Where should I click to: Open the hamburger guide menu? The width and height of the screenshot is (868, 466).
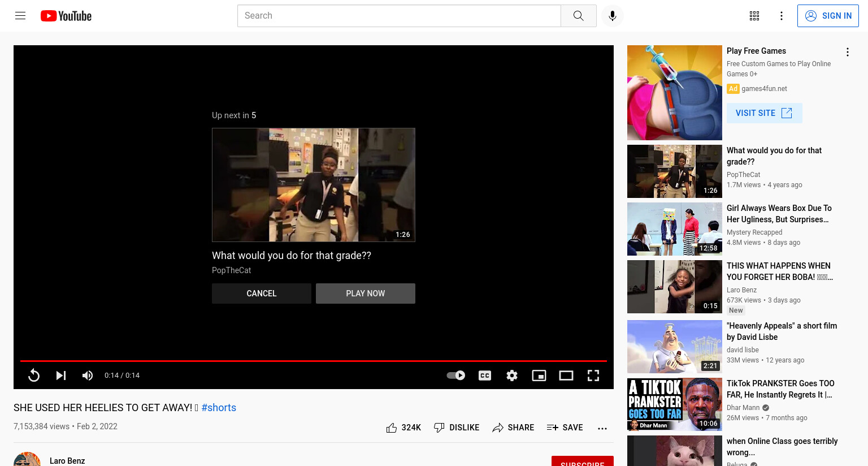click(20, 16)
